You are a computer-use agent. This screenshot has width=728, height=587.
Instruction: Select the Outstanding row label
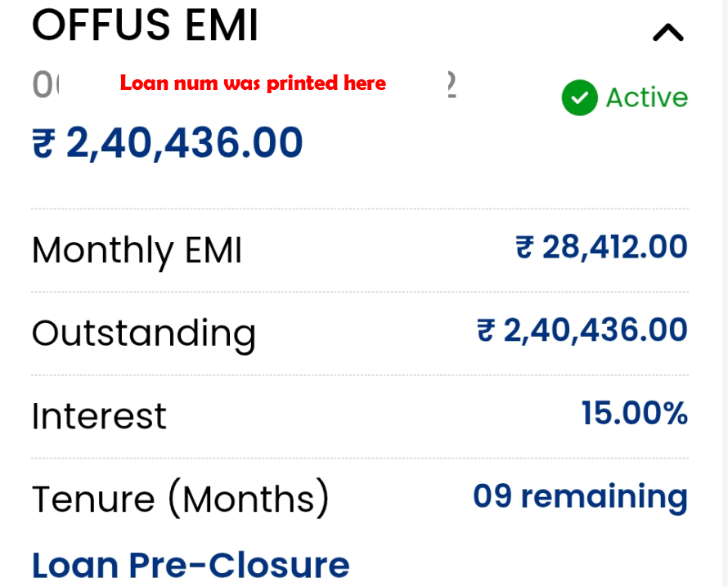coord(144,334)
